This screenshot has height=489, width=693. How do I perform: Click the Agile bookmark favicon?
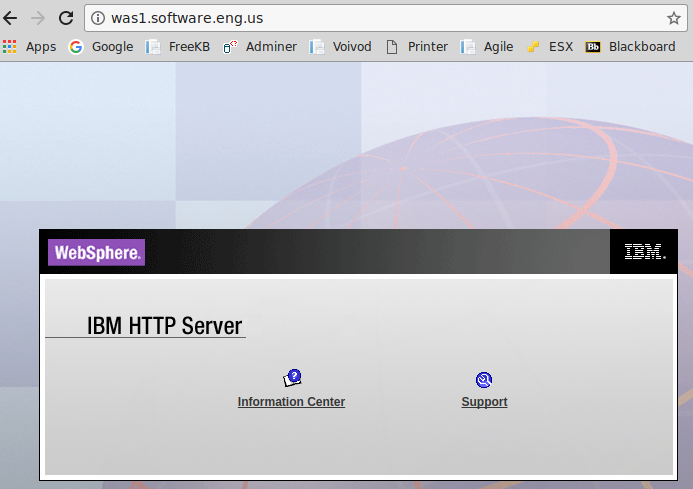[468, 46]
